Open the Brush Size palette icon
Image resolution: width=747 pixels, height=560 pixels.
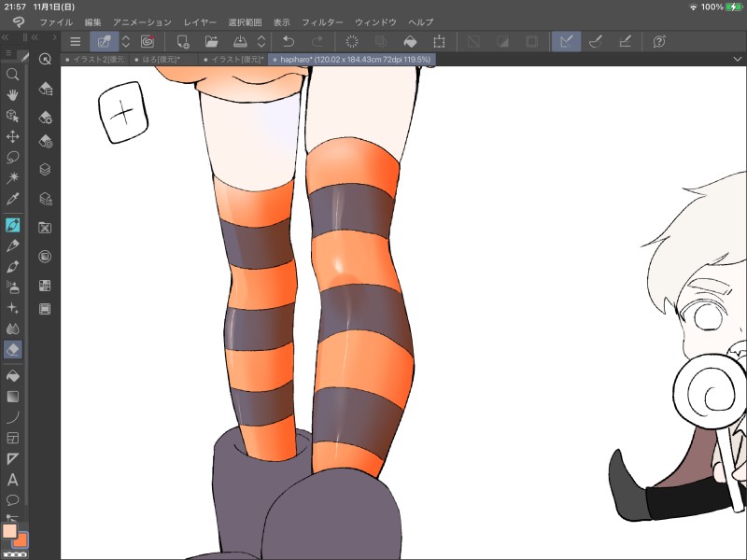45,142
